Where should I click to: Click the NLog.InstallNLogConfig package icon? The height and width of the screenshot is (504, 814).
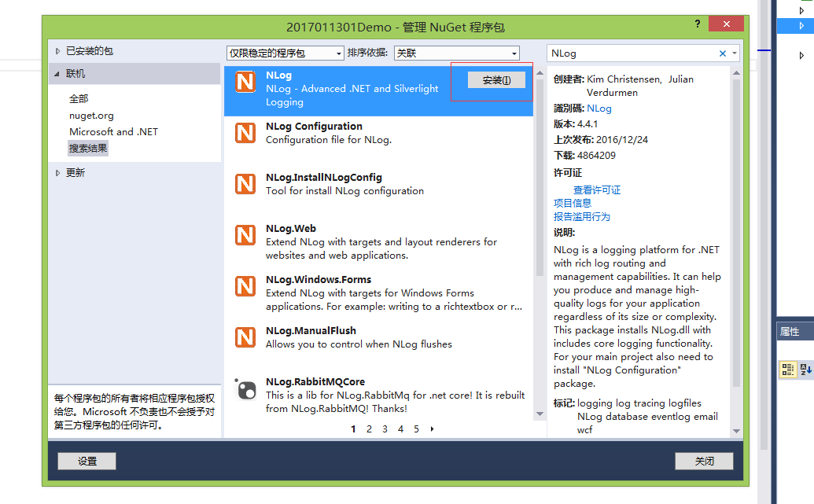point(245,184)
